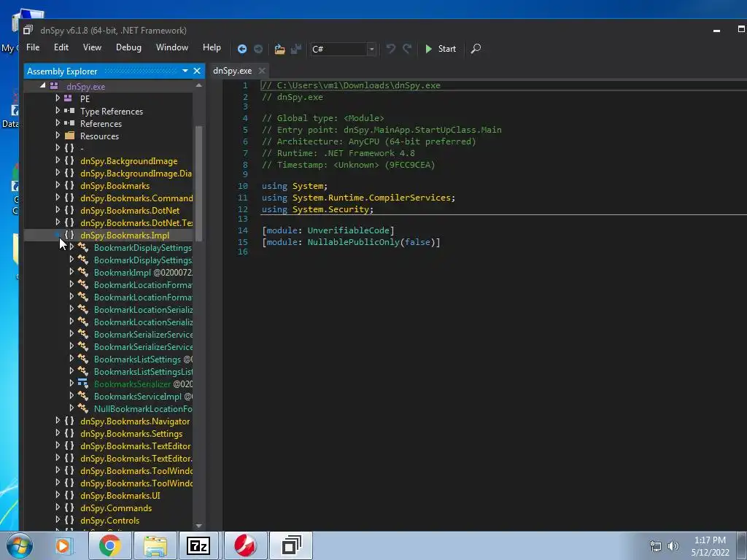Click the Assembly Explorer scroll up arrow

pyautogui.click(x=198, y=85)
